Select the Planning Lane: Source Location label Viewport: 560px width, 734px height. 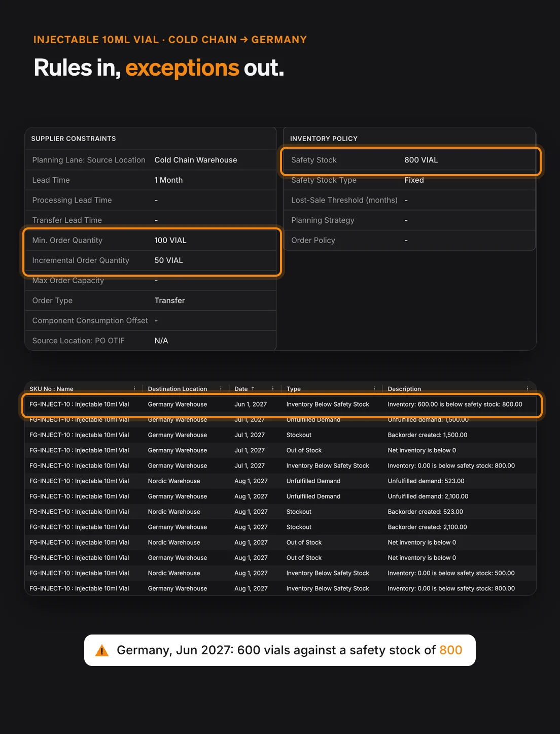[x=89, y=160]
